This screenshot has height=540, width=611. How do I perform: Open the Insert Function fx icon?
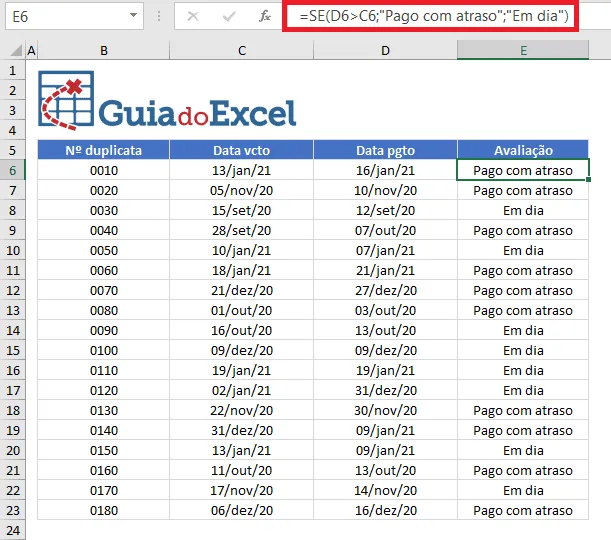tap(265, 16)
